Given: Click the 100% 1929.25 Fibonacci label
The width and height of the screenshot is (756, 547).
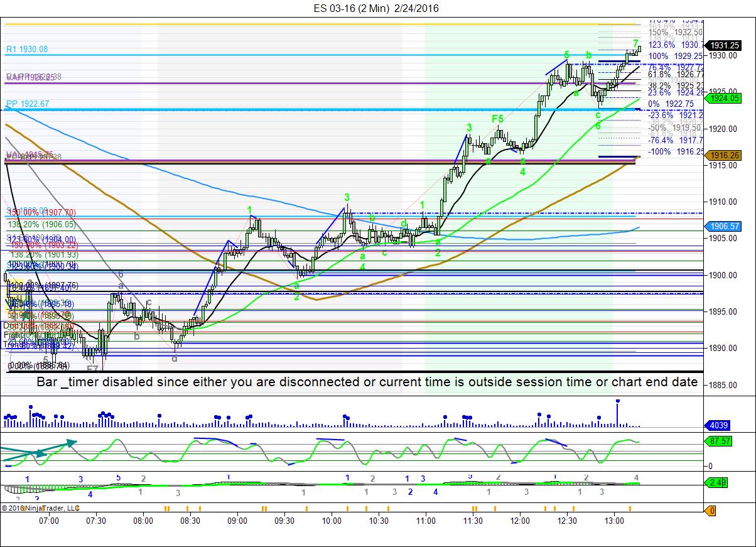Looking at the screenshot, I should coord(675,56).
